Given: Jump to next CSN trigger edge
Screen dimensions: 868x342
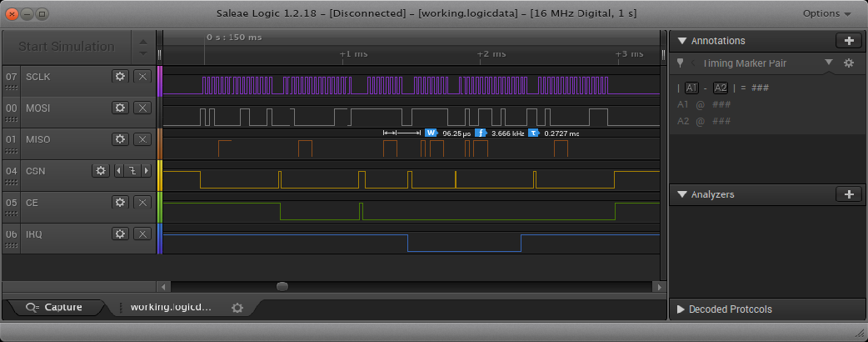Looking at the screenshot, I should click(147, 171).
